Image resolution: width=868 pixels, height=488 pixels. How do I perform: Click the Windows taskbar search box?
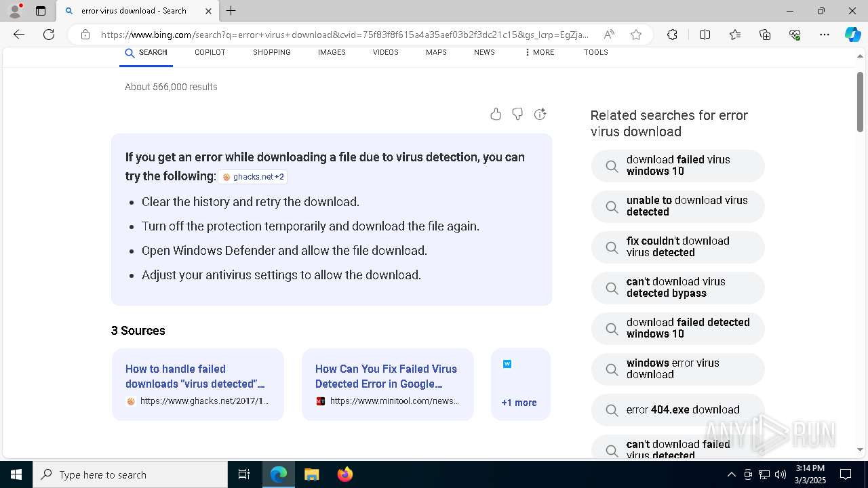[x=130, y=474]
